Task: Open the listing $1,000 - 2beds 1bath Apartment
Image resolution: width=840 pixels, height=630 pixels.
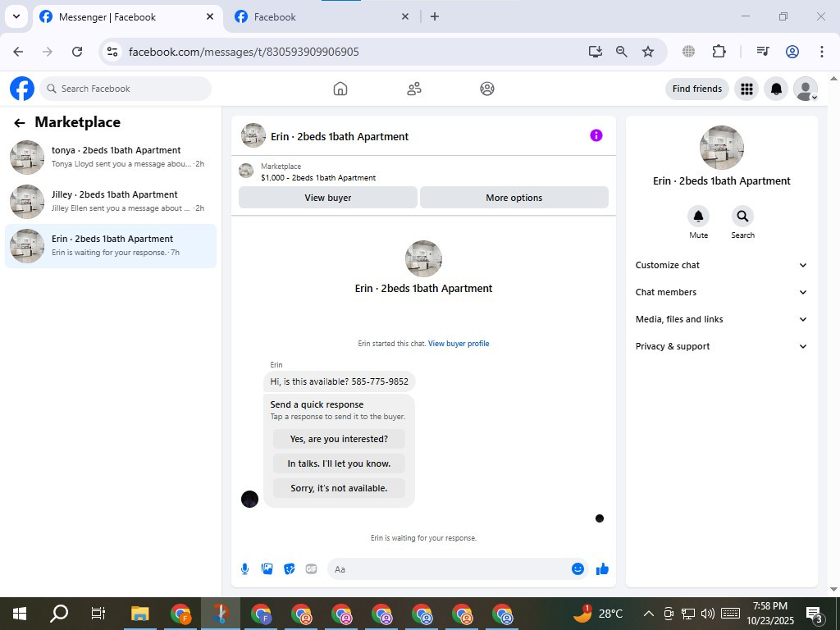Action: pos(318,177)
